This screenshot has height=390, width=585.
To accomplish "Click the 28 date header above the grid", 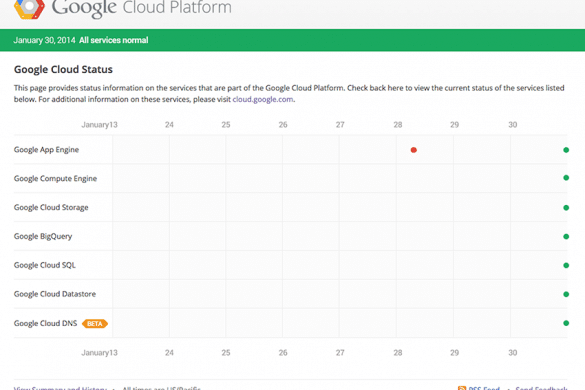I will click(398, 125).
